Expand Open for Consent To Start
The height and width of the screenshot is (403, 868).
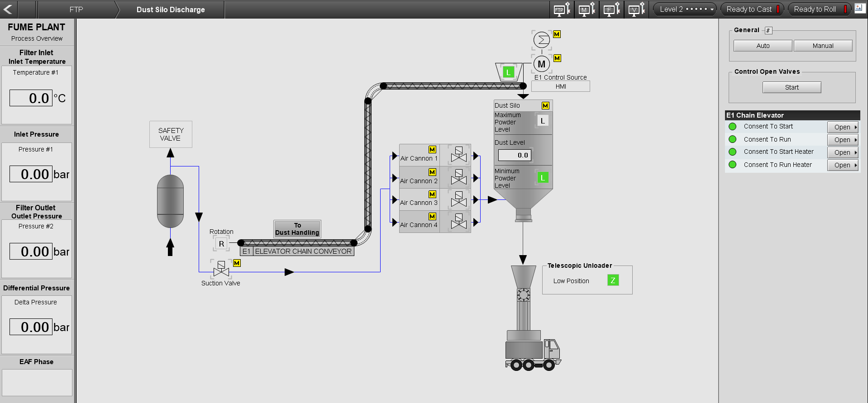pos(843,127)
